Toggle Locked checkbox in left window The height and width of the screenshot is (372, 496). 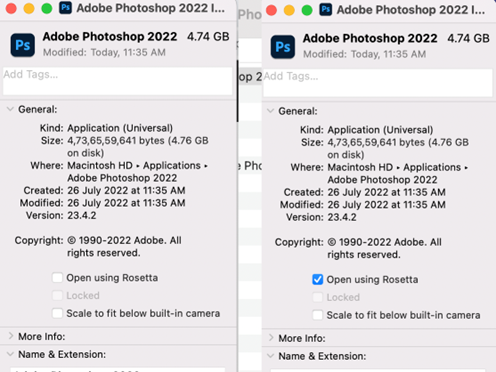[57, 295]
